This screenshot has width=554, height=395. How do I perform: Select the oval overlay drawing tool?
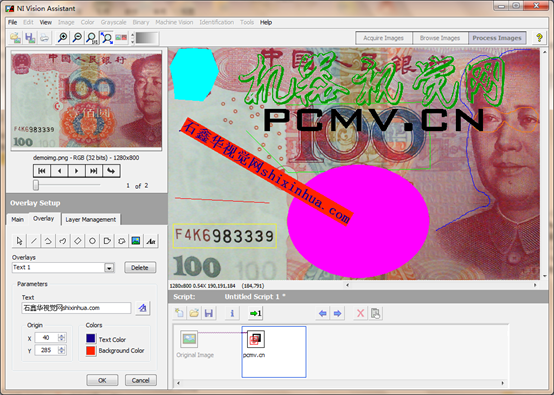[92, 241]
